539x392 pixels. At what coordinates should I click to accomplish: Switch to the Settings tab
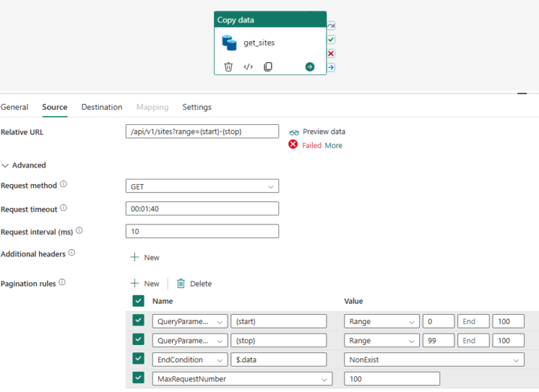pyautogui.click(x=197, y=107)
